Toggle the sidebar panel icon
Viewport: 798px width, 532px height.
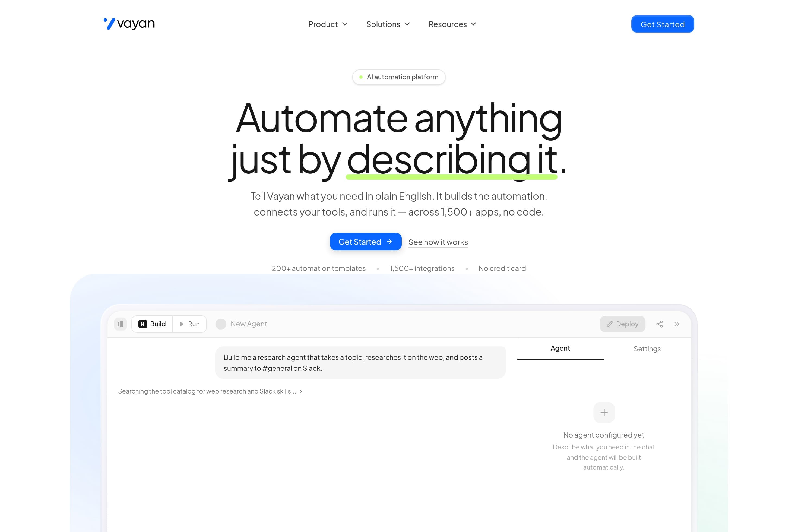click(x=121, y=324)
